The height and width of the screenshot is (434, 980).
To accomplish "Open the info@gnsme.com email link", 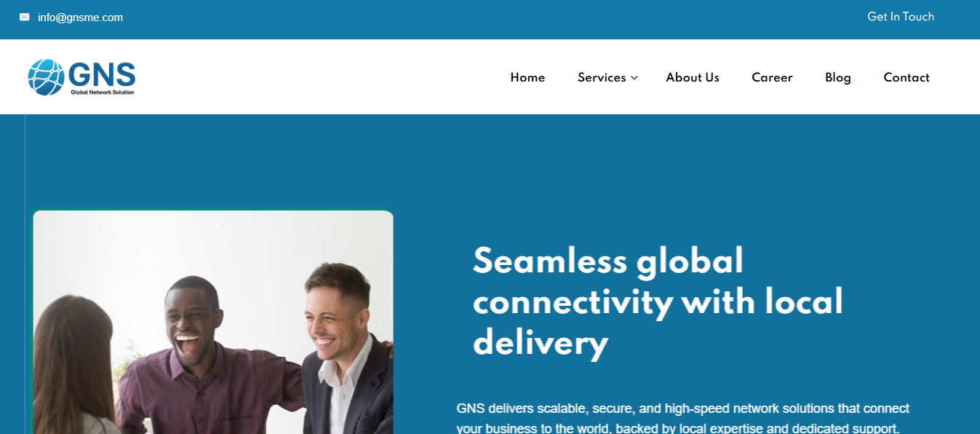I will pos(80,17).
